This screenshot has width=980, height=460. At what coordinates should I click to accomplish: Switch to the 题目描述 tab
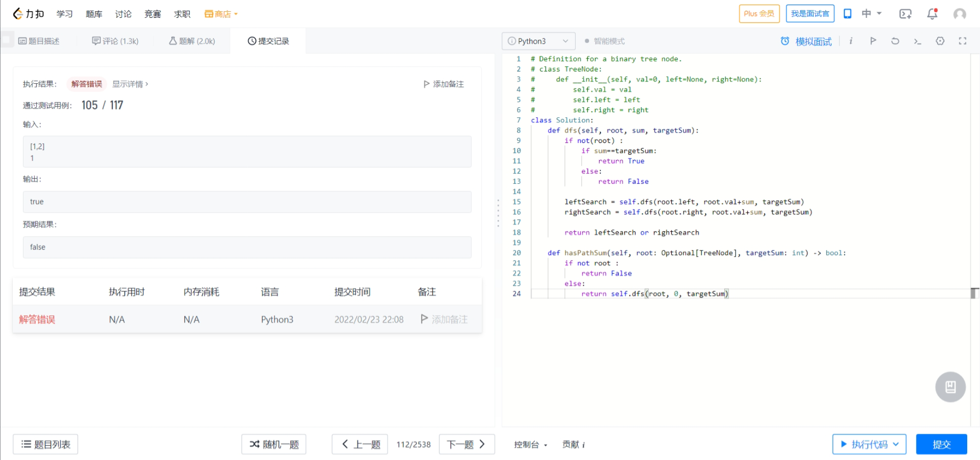(x=39, y=41)
